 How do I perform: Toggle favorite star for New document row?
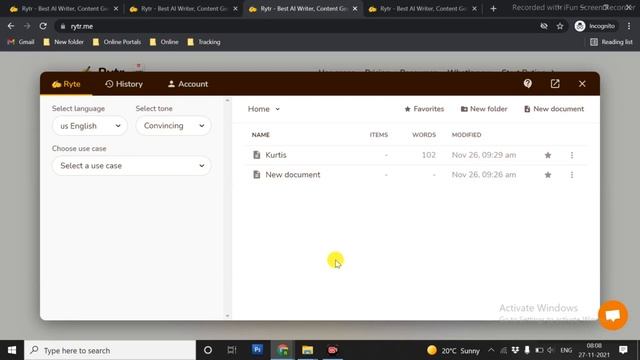(548, 175)
